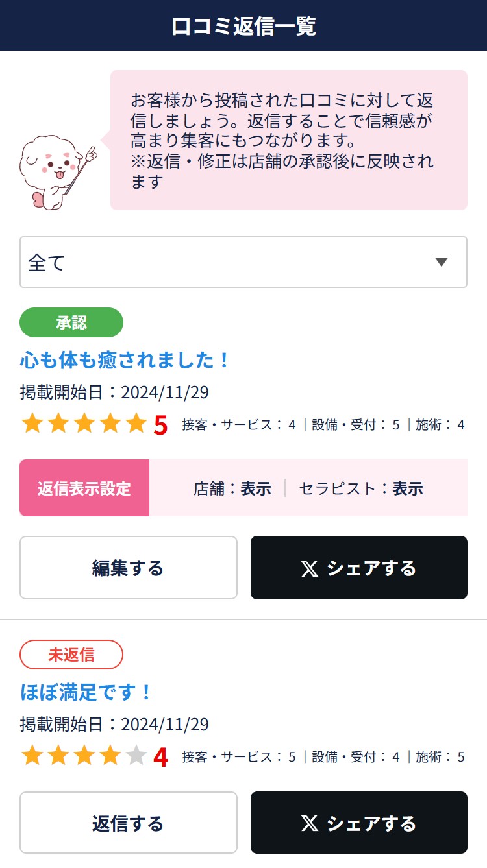Click the grey empty star in second review
The height and width of the screenshot is (868, 487).
136,756
